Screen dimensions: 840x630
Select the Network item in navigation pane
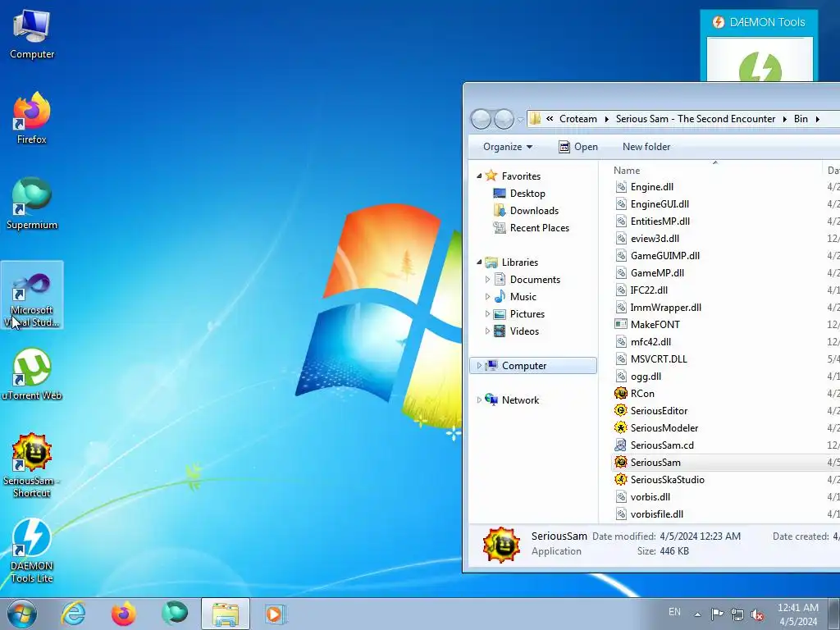point(519,399)
